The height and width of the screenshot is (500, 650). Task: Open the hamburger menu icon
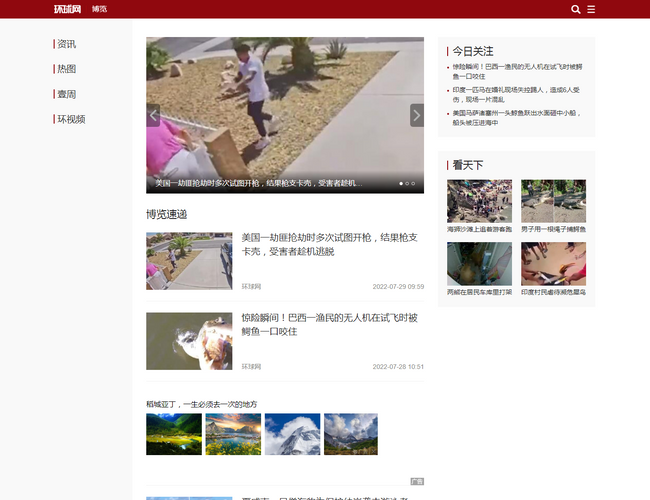591,9
